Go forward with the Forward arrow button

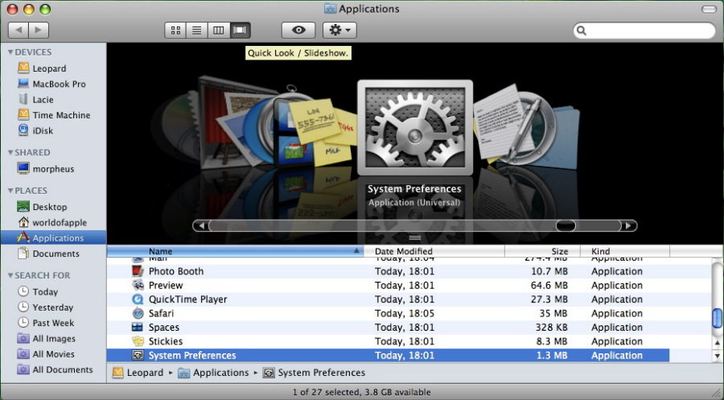pyautogui.click(x=39, y=30)
